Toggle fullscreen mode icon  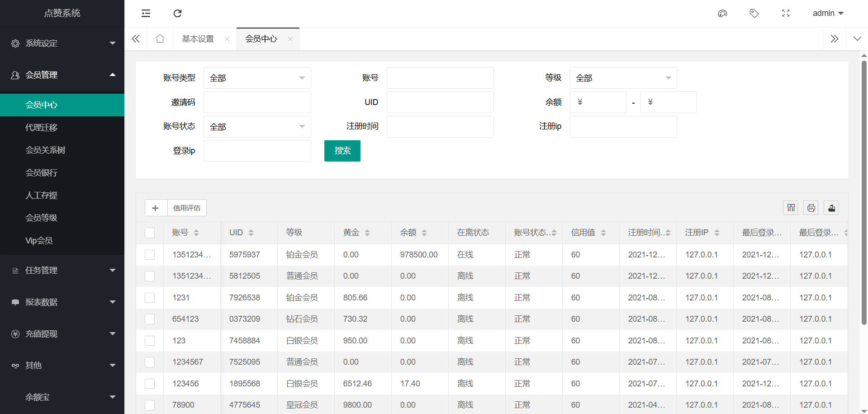point(786,13)
